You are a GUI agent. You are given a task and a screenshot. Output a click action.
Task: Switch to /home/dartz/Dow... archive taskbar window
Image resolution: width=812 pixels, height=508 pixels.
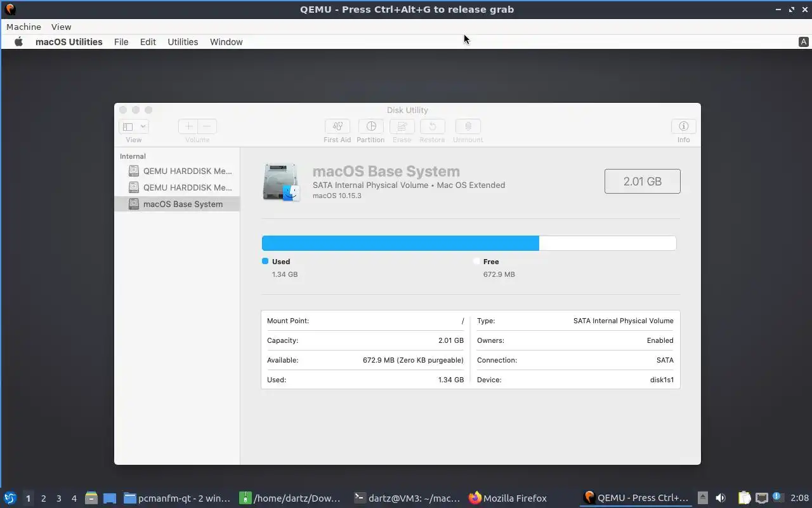pyautogui.click(x=291, y=498)
